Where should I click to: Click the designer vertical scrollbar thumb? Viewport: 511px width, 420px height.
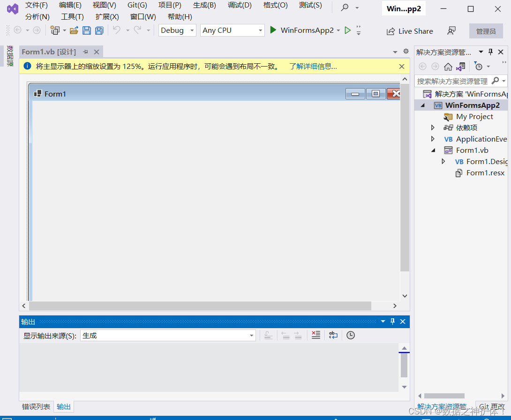[405, 178]
